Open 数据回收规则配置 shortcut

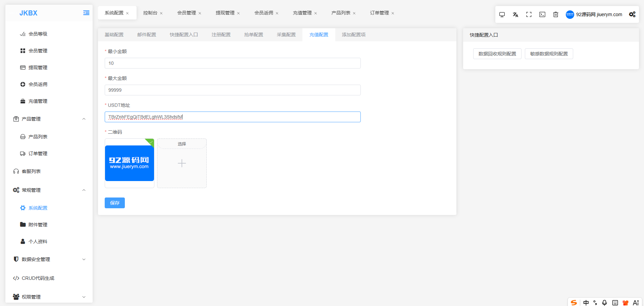tap(497, 54)
